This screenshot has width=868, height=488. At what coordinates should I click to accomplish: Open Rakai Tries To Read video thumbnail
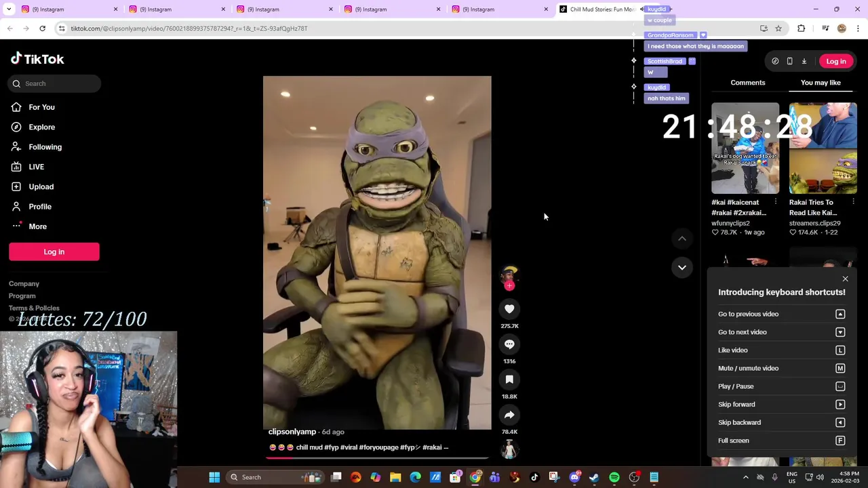(x=823, y=148)
